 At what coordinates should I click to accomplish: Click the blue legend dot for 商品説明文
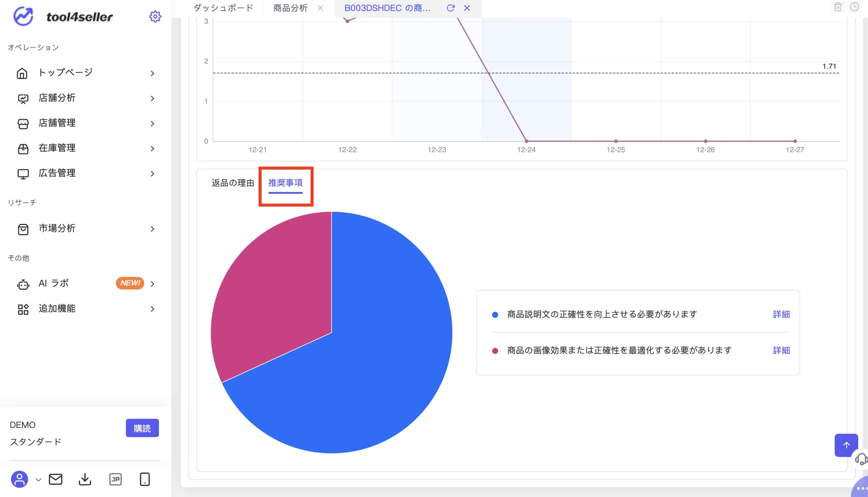pyautogui.click(x=495, y=315)
